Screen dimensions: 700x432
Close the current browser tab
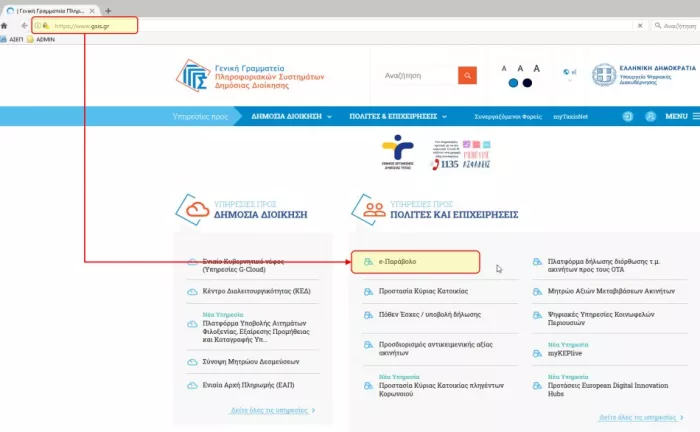coord(92,11)
